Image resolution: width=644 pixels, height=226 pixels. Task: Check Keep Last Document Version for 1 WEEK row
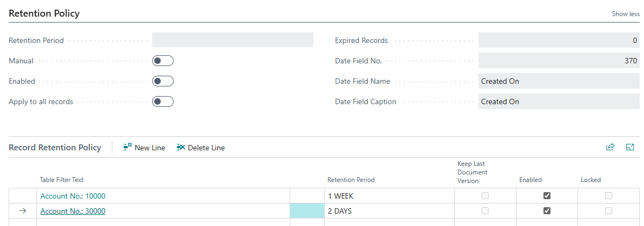[x=485, y=196]
